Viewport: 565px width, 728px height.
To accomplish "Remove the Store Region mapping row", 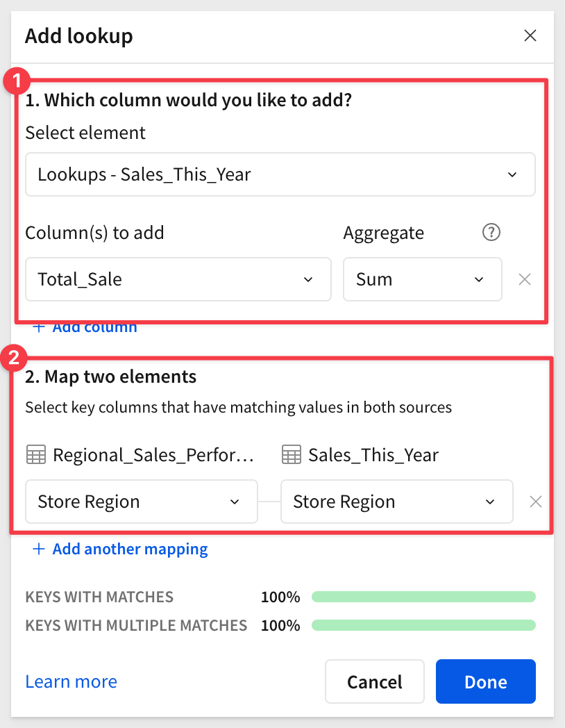I will [x=536, y=502].
